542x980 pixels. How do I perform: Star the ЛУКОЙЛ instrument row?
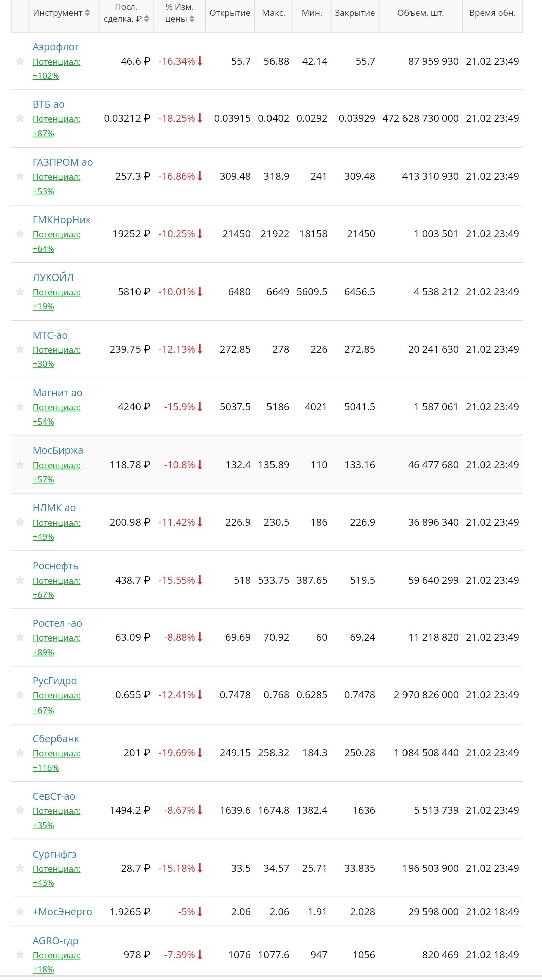pyautogui.click(x=20, y=292)
